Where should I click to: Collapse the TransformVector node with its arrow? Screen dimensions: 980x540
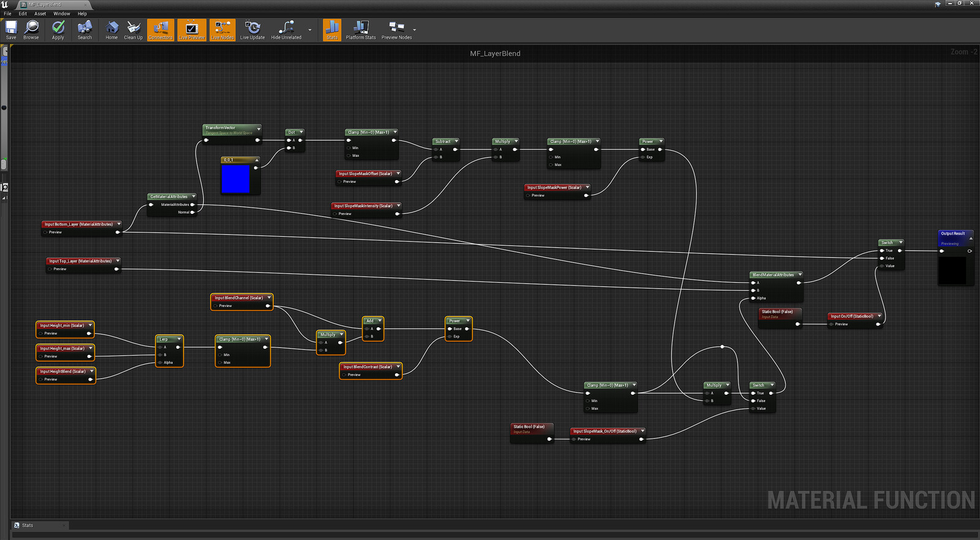pyautogui.click(x=258, y=129)
